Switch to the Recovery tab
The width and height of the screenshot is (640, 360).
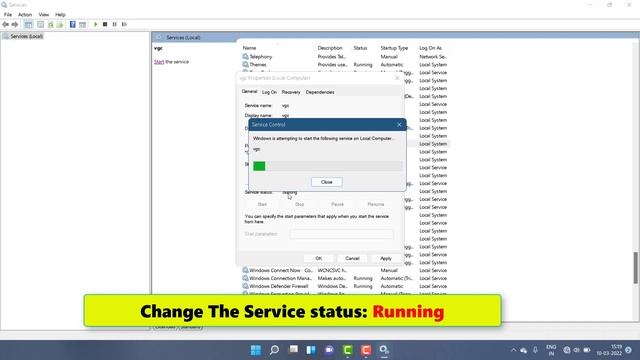pyautogui.click(x=291, y=92)
